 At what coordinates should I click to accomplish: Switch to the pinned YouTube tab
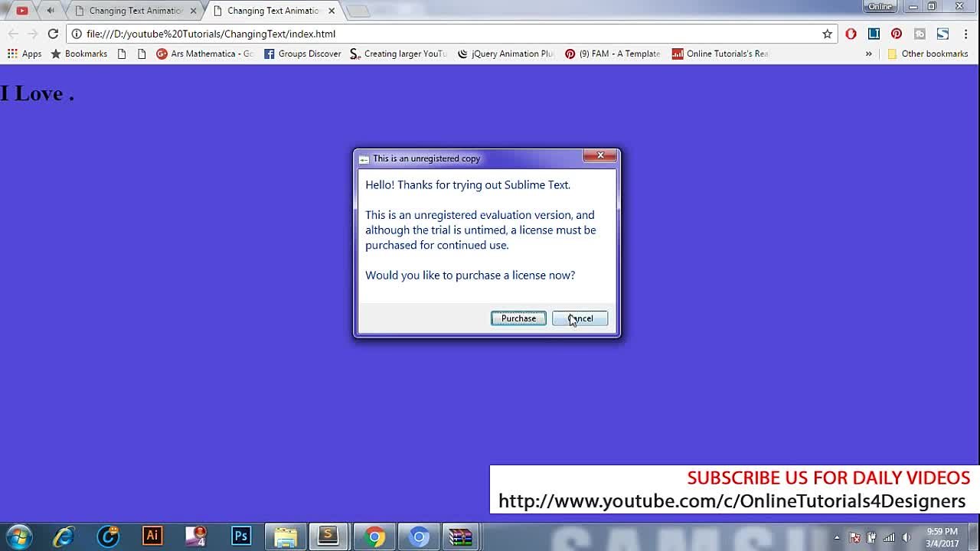(21, 11)
